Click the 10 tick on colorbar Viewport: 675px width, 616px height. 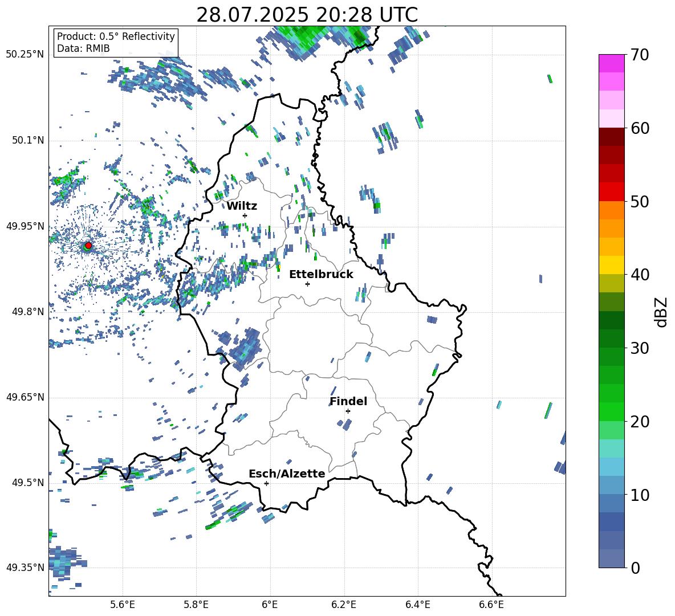click(639, 495)
